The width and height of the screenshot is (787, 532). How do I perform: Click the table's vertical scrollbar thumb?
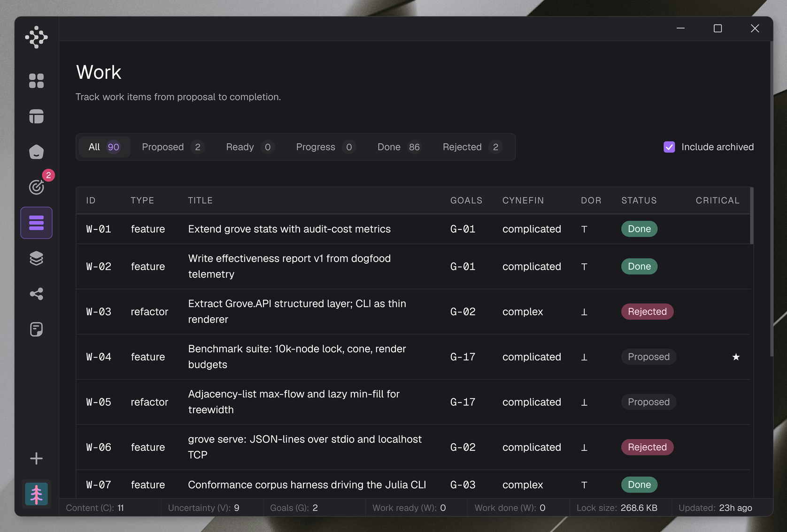point(751,216)
